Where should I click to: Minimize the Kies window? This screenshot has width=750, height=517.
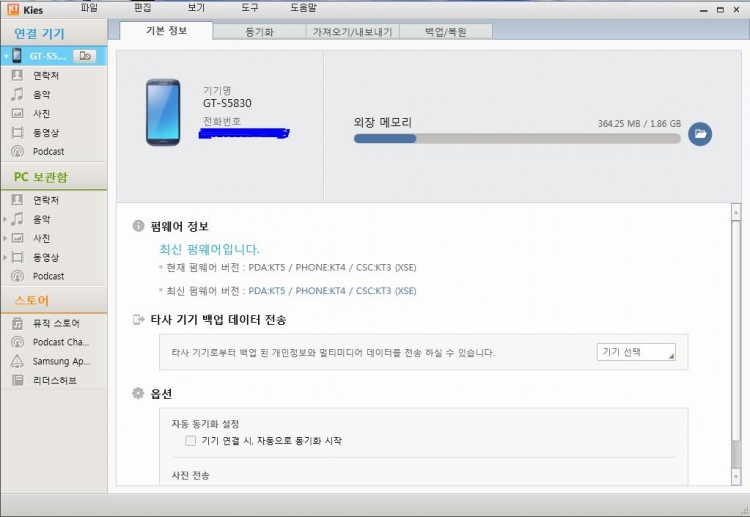tap(704, 10)
